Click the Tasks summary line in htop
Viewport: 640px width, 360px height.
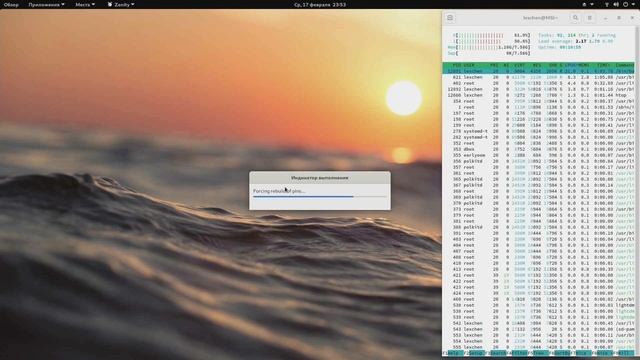click(x=577, y=35)
